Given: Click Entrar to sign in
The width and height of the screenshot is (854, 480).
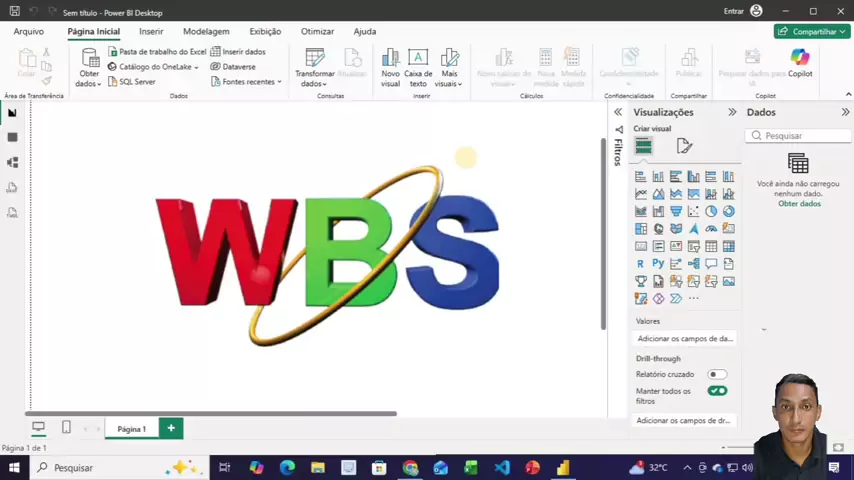Looking at the screenshot, I should coord(733,11).
